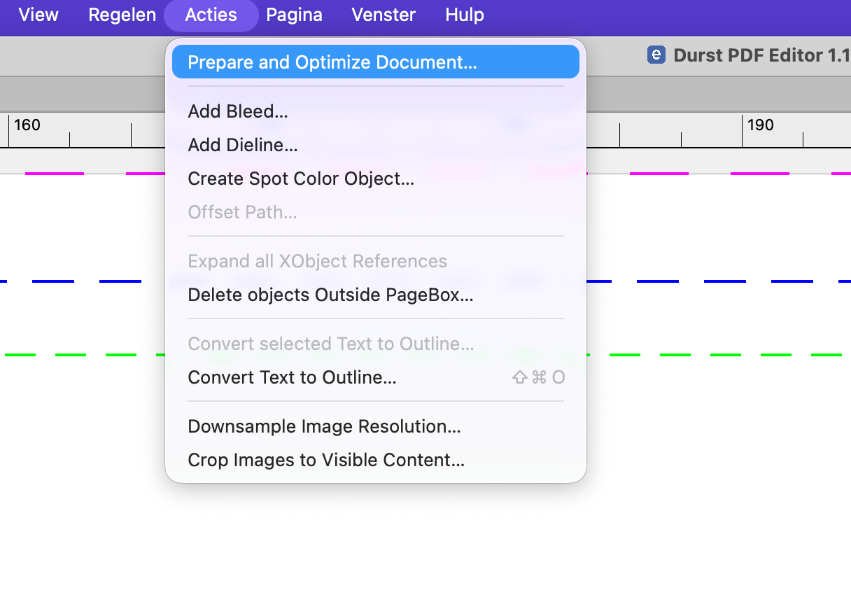
Task: Open the Regelen menu
Action: pyautogui.click(x=122, y=15)
